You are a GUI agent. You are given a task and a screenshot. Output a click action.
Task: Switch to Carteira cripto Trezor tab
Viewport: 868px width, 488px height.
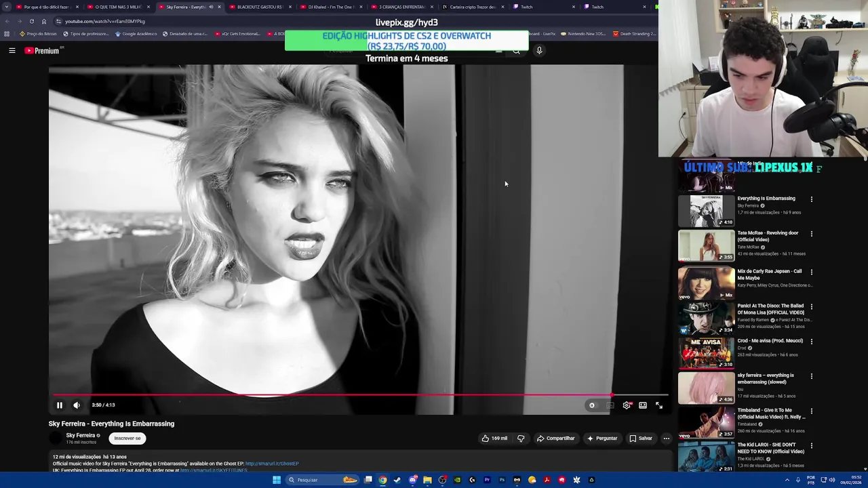coord(473,7)
